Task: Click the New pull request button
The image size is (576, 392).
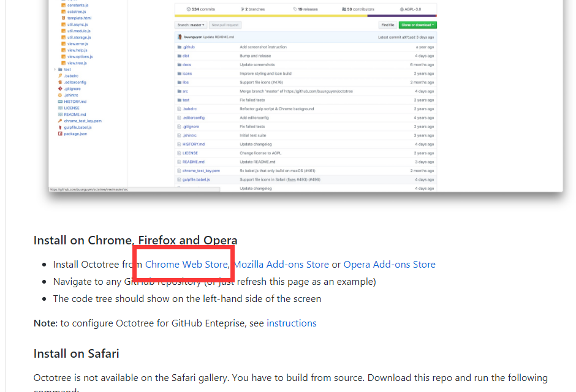Action: (x=225, y=25)
